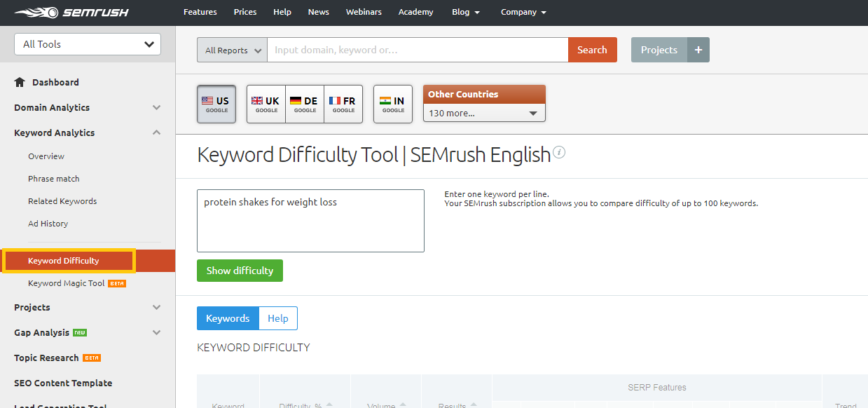The height and width of the screenshot is (408, 868).
Task: Click the keyword list text area
Action: [x=310, y=221]
